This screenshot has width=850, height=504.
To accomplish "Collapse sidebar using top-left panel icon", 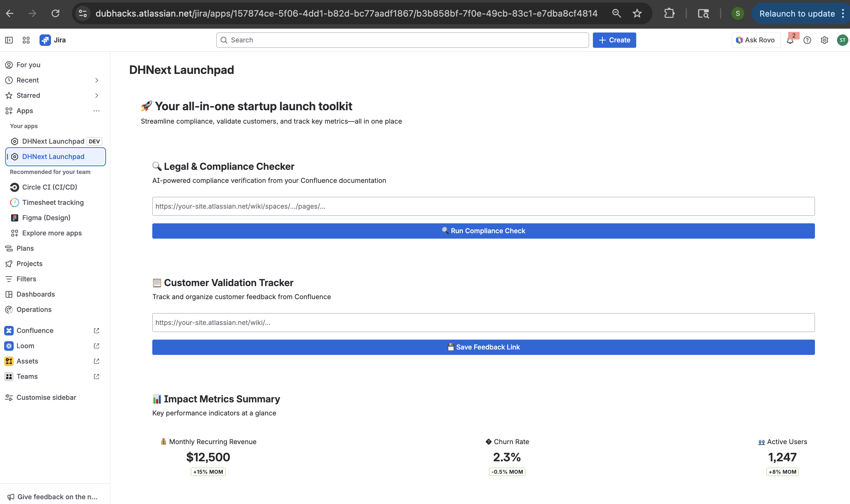I will 9,40.
